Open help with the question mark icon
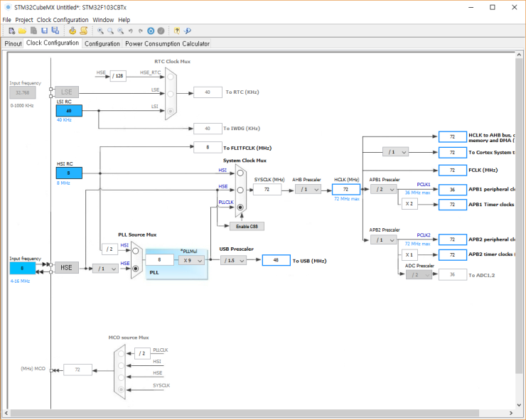The width and height of the screenshot is (526, 420). pyautogui.click(x=177, y=31)
